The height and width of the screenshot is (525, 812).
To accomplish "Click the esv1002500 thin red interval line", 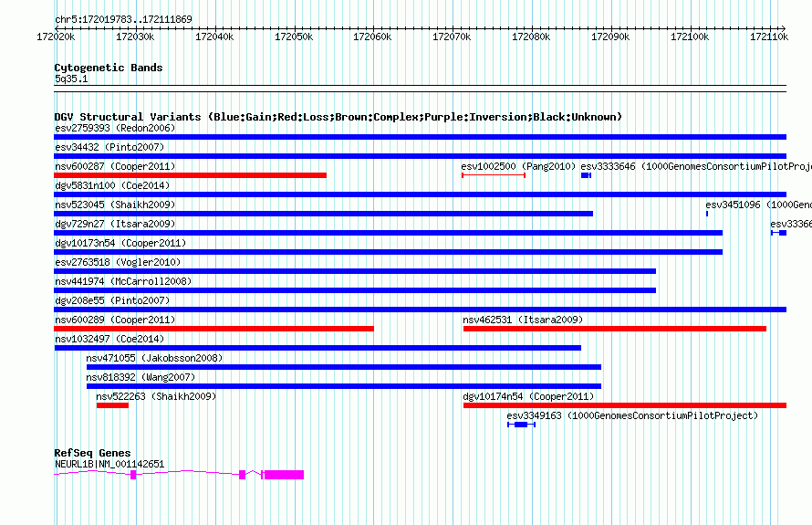I will 494,175.
